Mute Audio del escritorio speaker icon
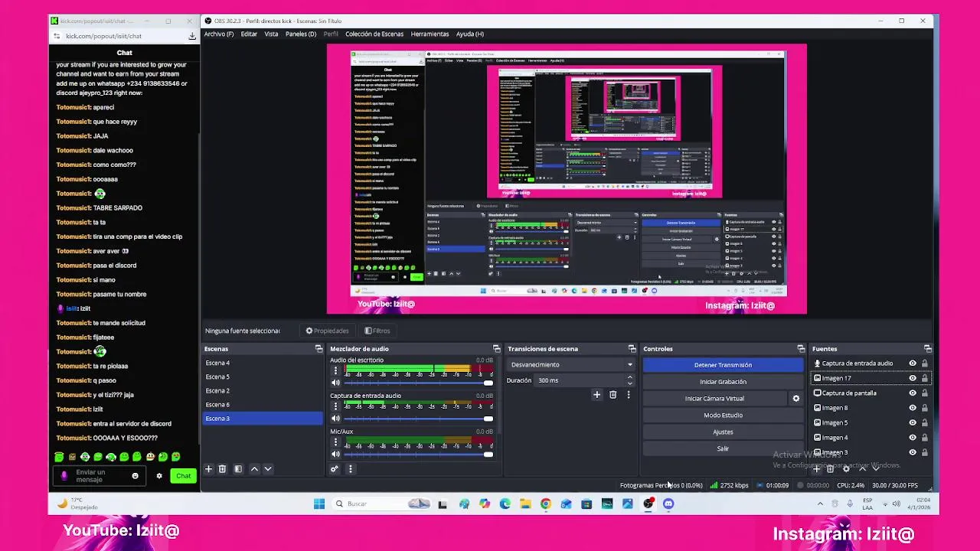Image resolution: width=980 pixels, height=551 pixels. click(x=335, y=383)
